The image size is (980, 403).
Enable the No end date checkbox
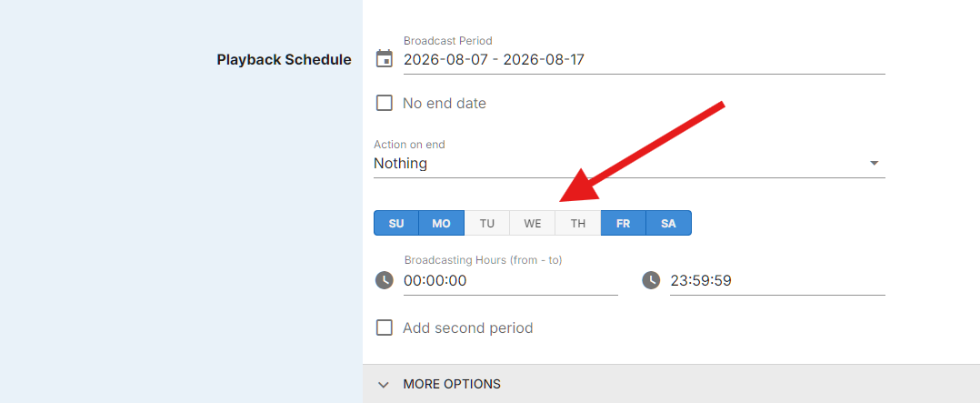[x=384, y=103]
